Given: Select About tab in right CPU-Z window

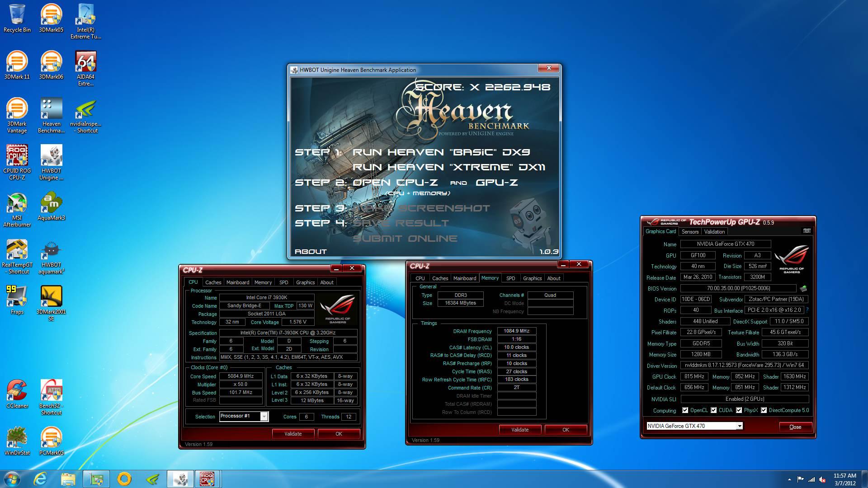Looking at the screenshot, I should pyautogui.click(x=553, y=278).
